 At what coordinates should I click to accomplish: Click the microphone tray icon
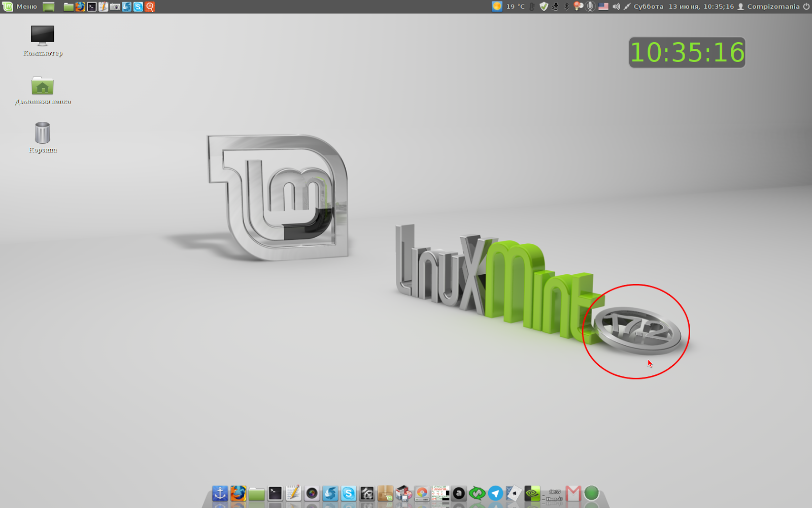pyautogui.click(x=590, y=7)
